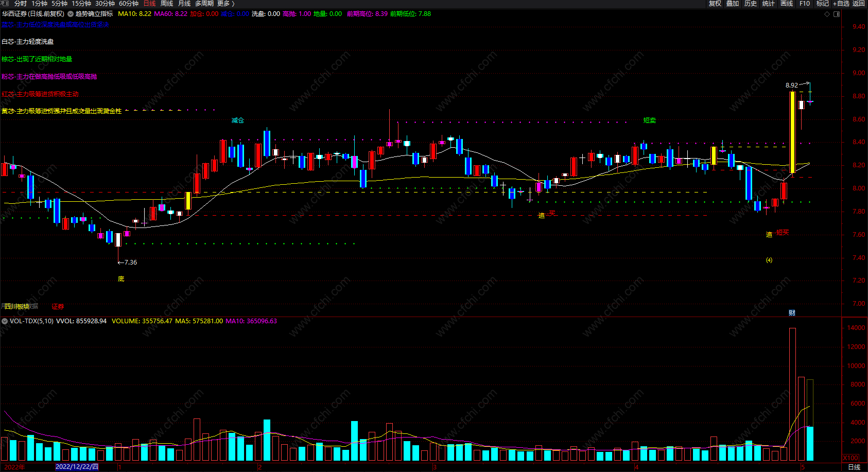Click the (4) marker below price candles
The height and width of the screenshot is (472, 868).
pos(769,260)
